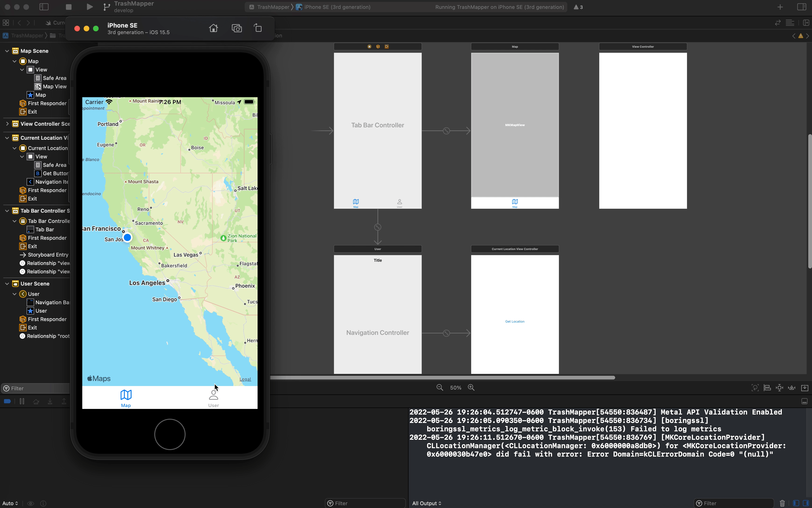
Task: Select Get Button in the outline
Action: click(52, 173)
